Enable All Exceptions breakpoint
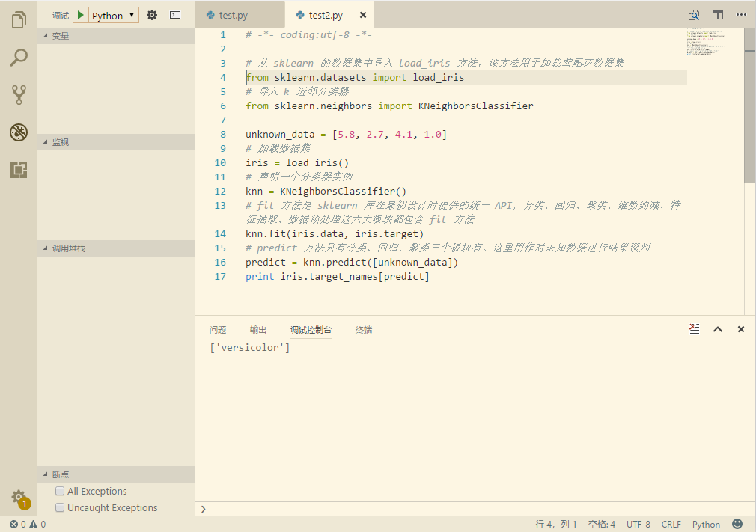The width and height of the screenshot is (756, 532). (60, 491)
